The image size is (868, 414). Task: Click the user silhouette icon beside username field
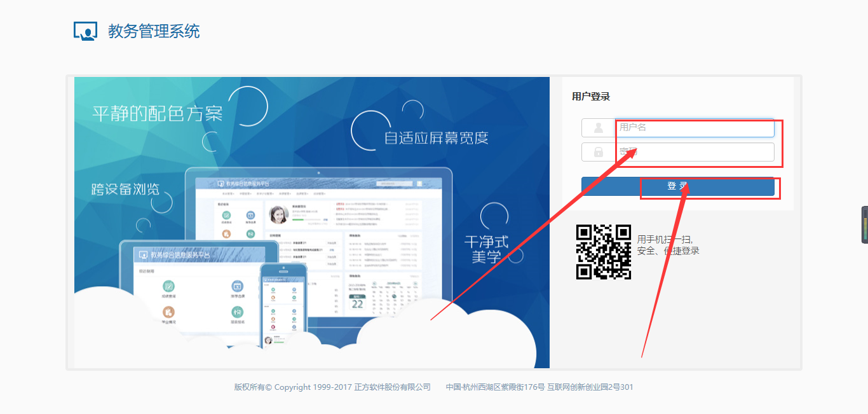click(x=598, y=127)
